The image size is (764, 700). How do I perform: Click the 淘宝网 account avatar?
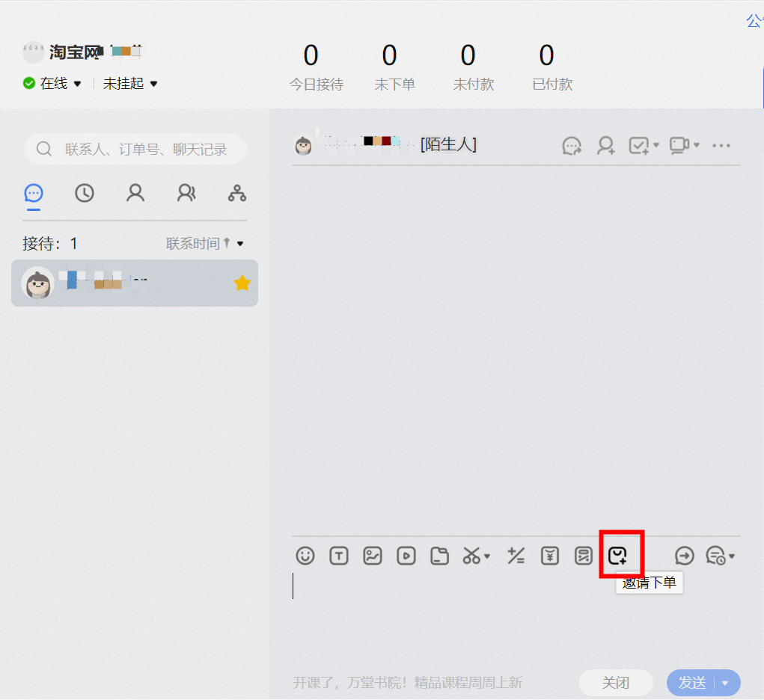click(34, 52)
